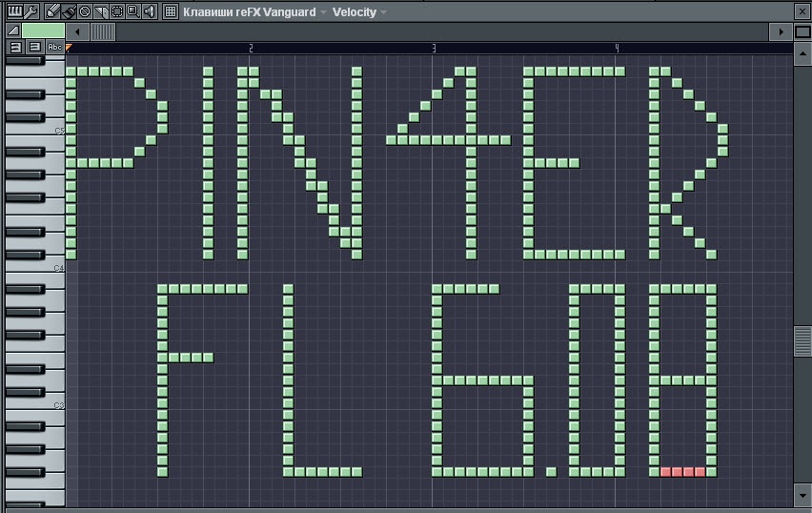Toggle the second keyboard view button
812x513 pixels.
point(33,47)
